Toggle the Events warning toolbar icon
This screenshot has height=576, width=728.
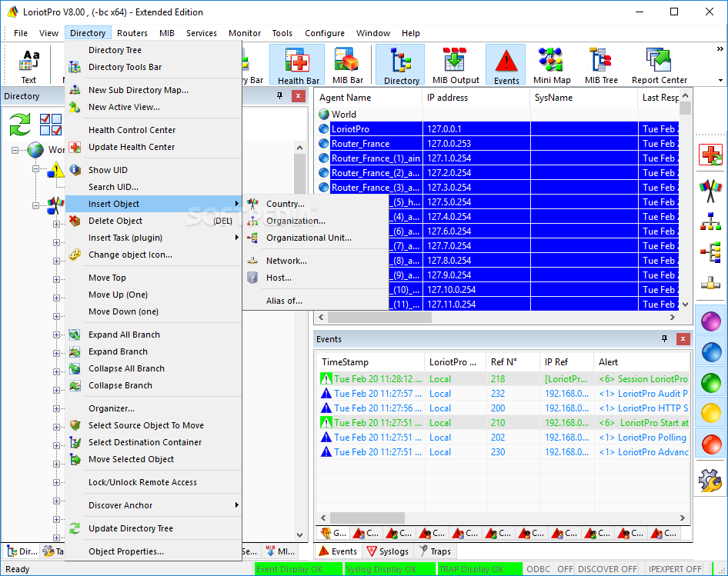506,65
